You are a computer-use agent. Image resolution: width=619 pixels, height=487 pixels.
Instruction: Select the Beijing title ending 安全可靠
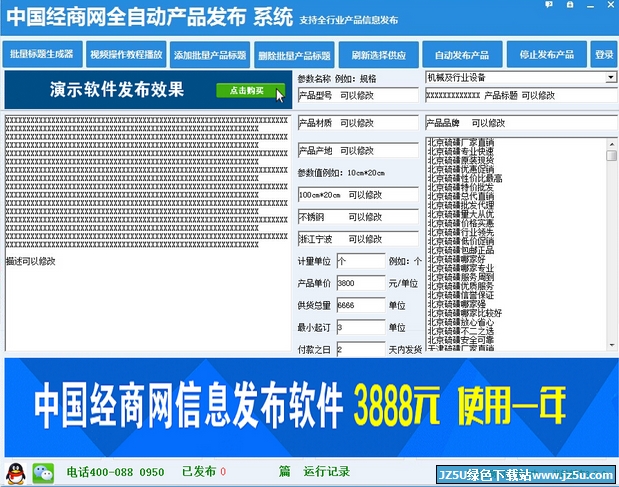pyautogui.click(x=461, y=340)
